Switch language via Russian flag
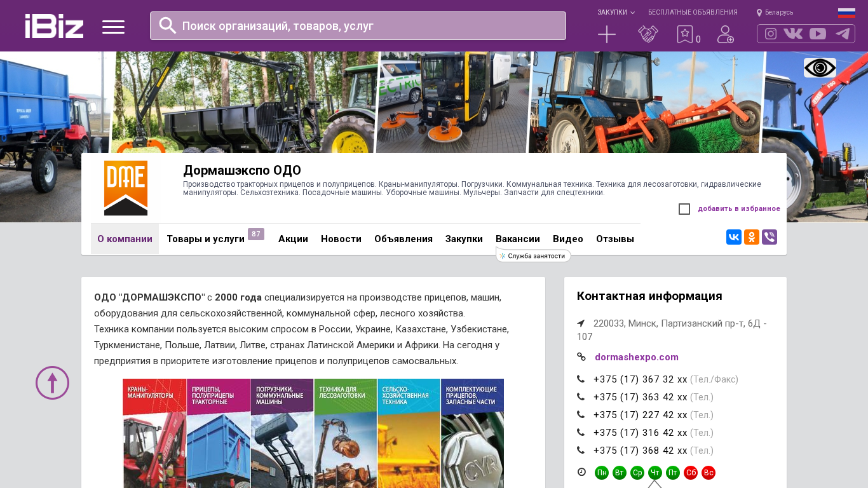This screenshot has height=488, width=868. tap(846, 13)
